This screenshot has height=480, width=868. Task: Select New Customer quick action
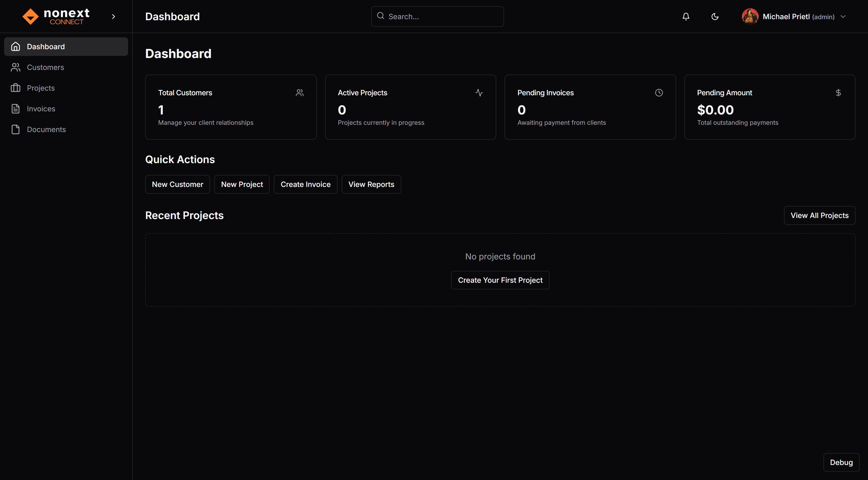pyautogui.click(x=177, y=184)
